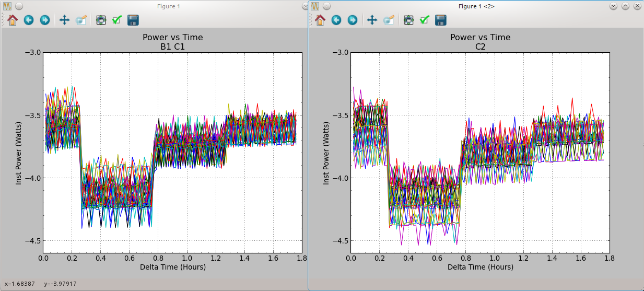Open axis edit green-check icon in C2 figure
The width and height of the screenshot is (644, 291).
(425, 20)
